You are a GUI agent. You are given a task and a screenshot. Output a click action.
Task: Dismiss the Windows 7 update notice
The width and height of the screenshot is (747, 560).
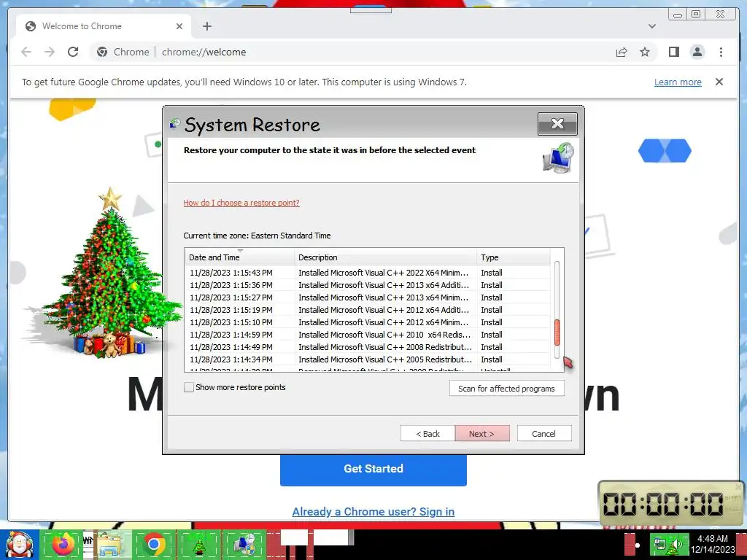tap(719, 82)
